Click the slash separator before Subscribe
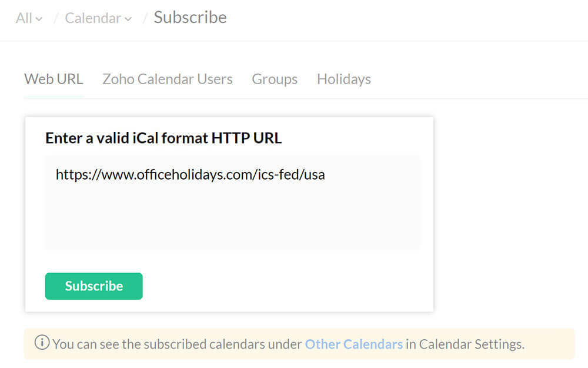Screen dimensions: 588x368 (145, 18)
